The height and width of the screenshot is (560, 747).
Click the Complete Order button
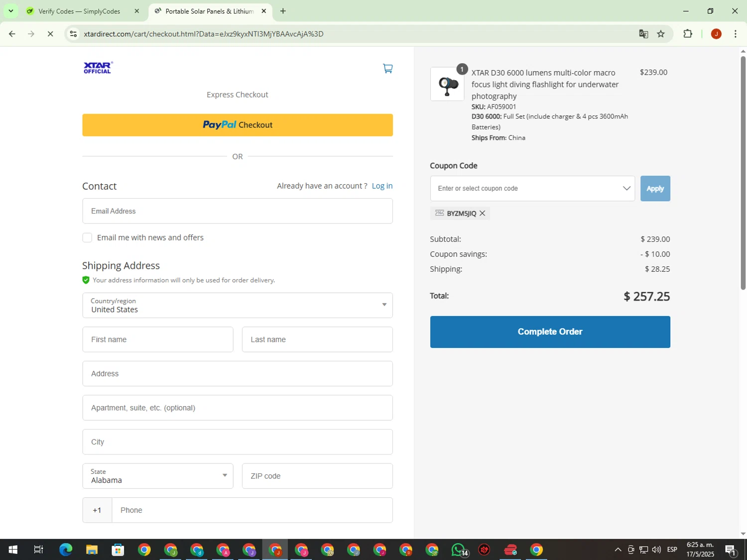(550, 332)
